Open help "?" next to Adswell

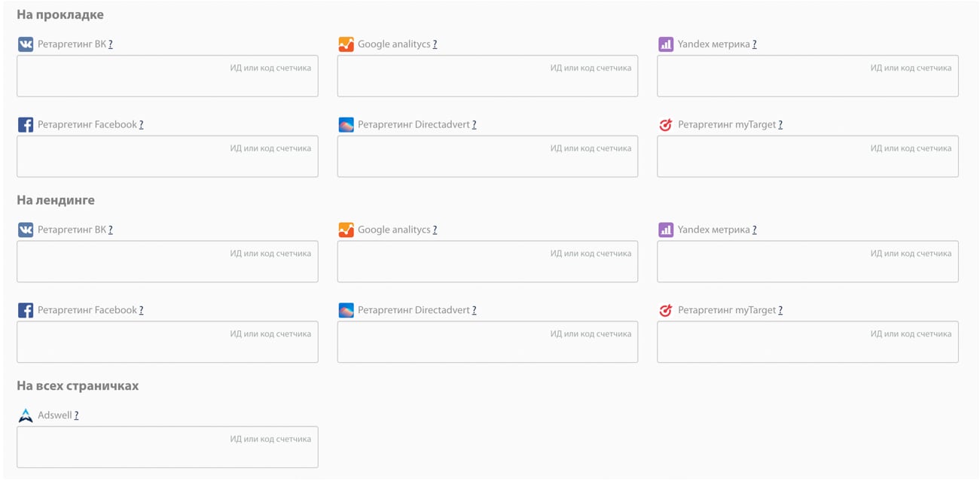[x=76, y=415]
